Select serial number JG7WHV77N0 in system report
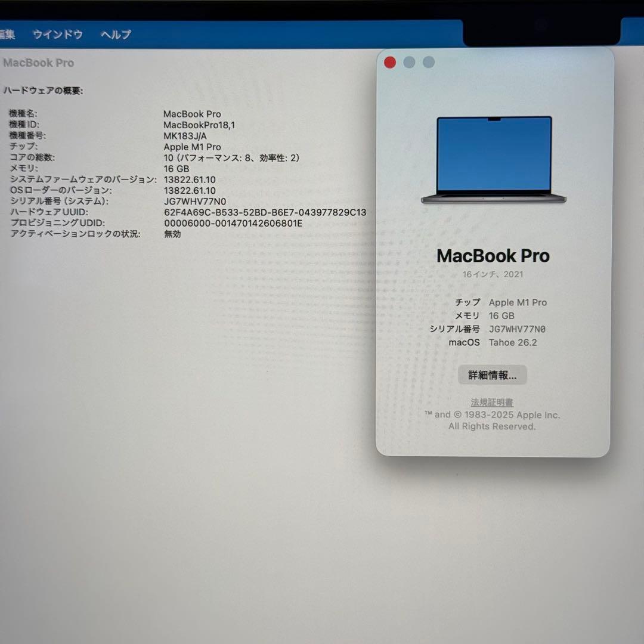The width and height of the screenshot is (644, 644). click(x=194, y=202)
